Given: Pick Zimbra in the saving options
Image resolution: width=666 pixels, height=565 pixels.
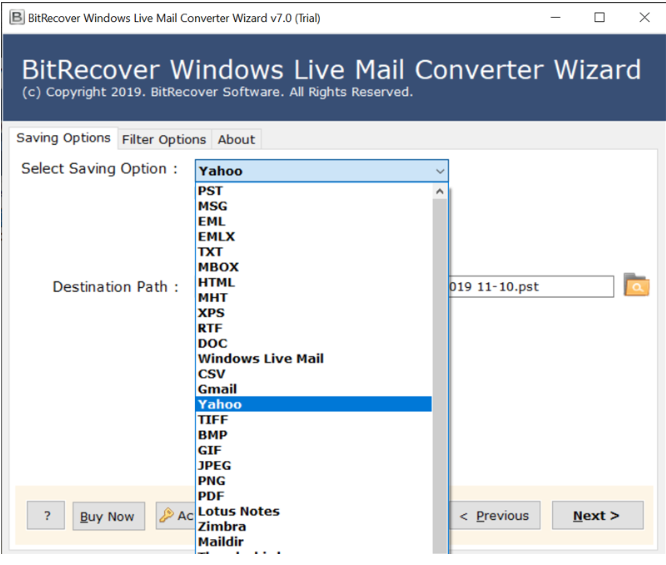Looking at the screenshot, I should (x=221, y=526).
